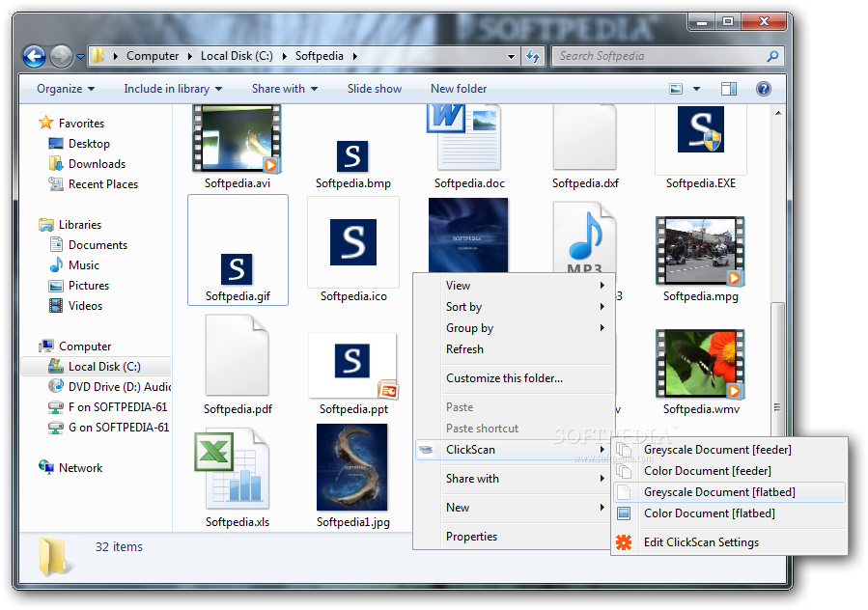Click the Back navigation arrow
Image resolution: width=868 pixels, height=610 pixels.
click(35, 56)
